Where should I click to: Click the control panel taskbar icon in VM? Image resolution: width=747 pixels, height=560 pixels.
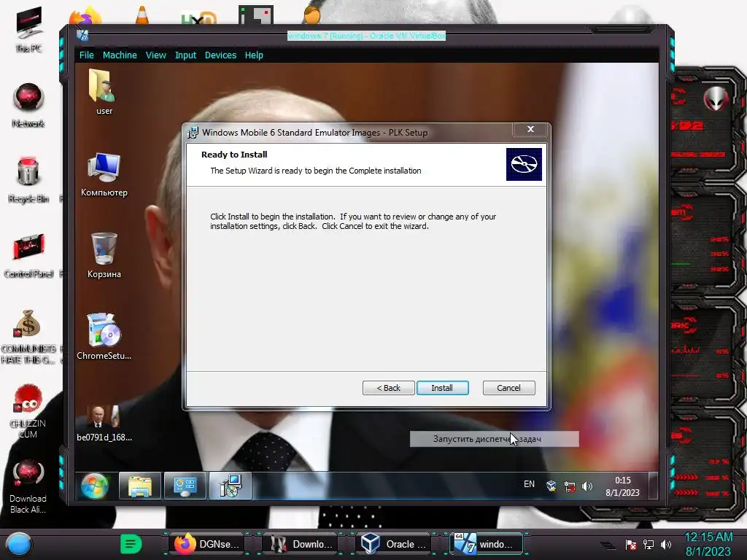[185, 486]
